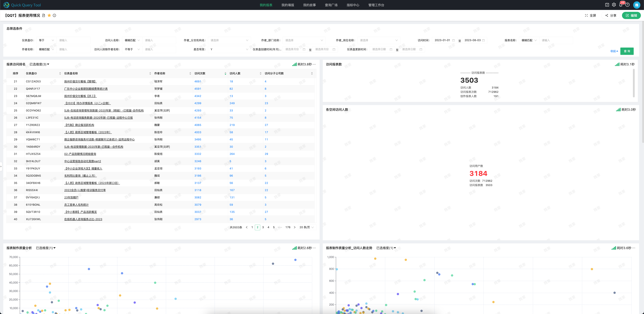Open more options of 访问人数走势 panel
Screen dimensions: 644x314
pyautogui.click(x=634, y=248)
